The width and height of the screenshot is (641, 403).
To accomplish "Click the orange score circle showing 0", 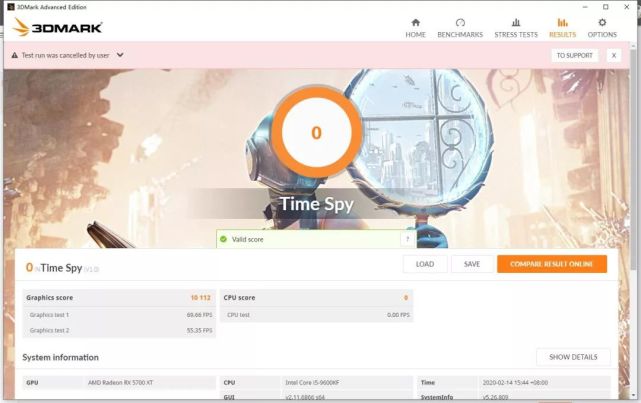I will pos(316,132).
